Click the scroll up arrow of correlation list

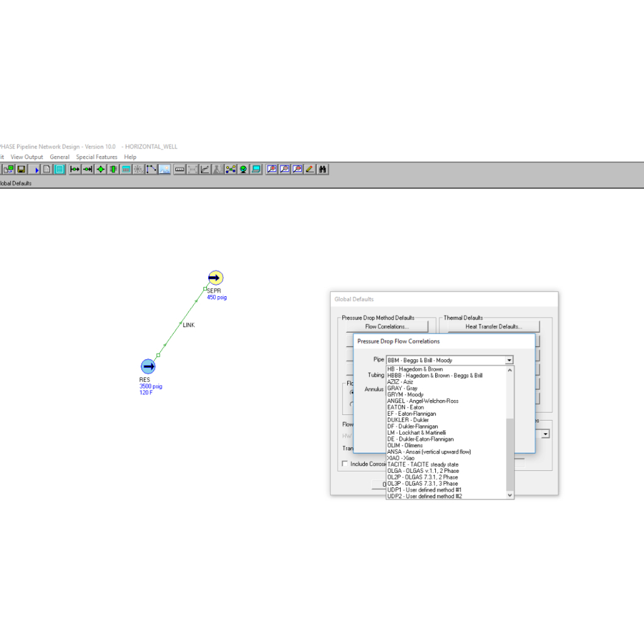click(510, 370)
